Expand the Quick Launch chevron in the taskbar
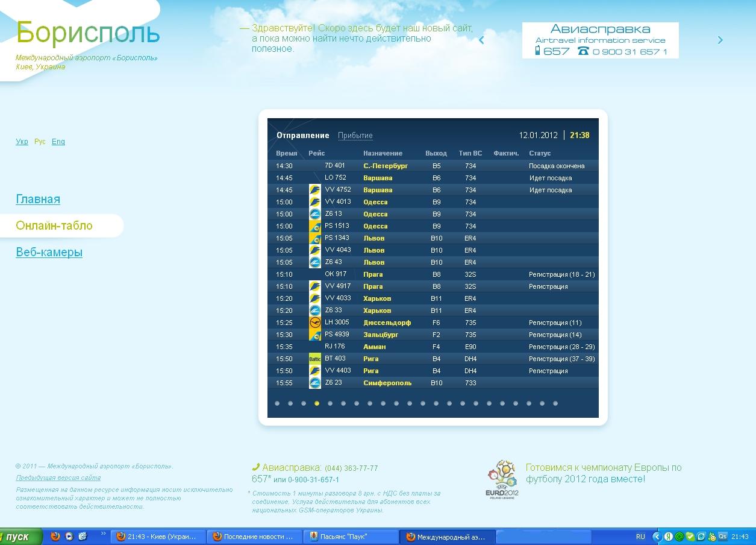 (104, 534)
